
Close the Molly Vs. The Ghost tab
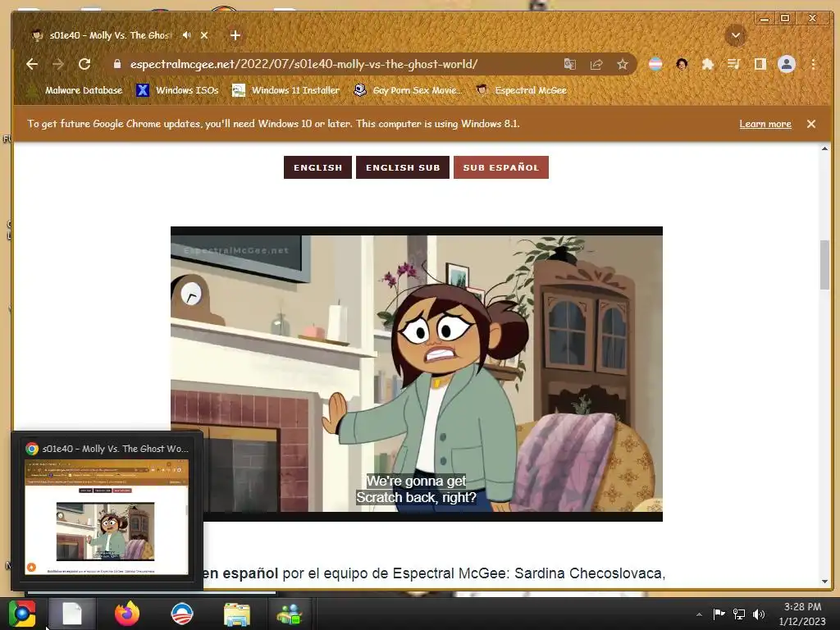tap(204, 35)
